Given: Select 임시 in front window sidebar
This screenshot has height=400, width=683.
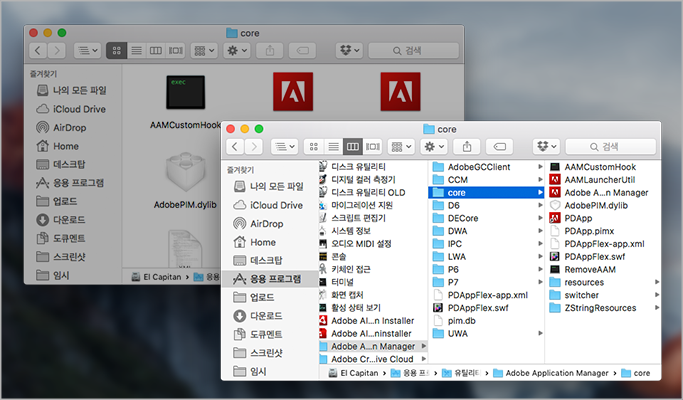Looking at the screenshot, I should coord(269,371).
